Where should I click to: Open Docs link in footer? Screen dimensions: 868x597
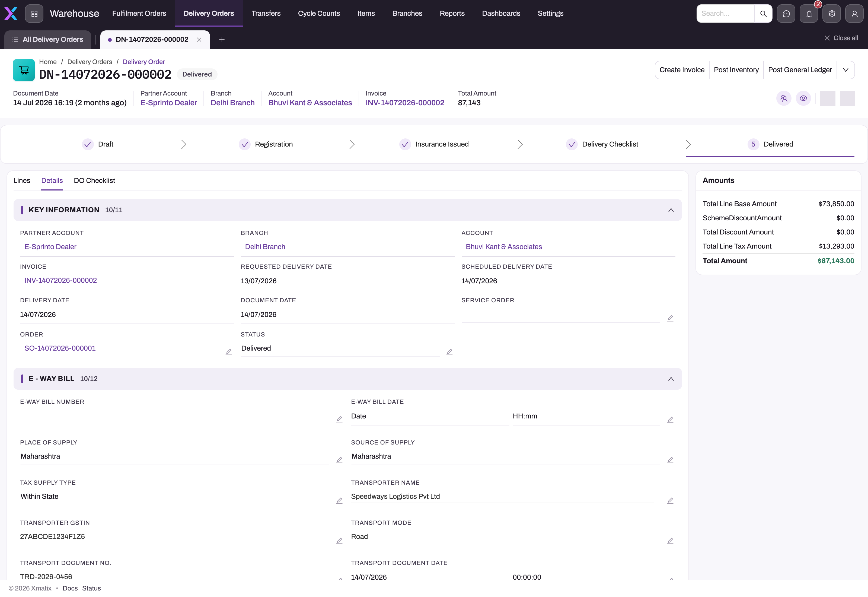point(70,588)
